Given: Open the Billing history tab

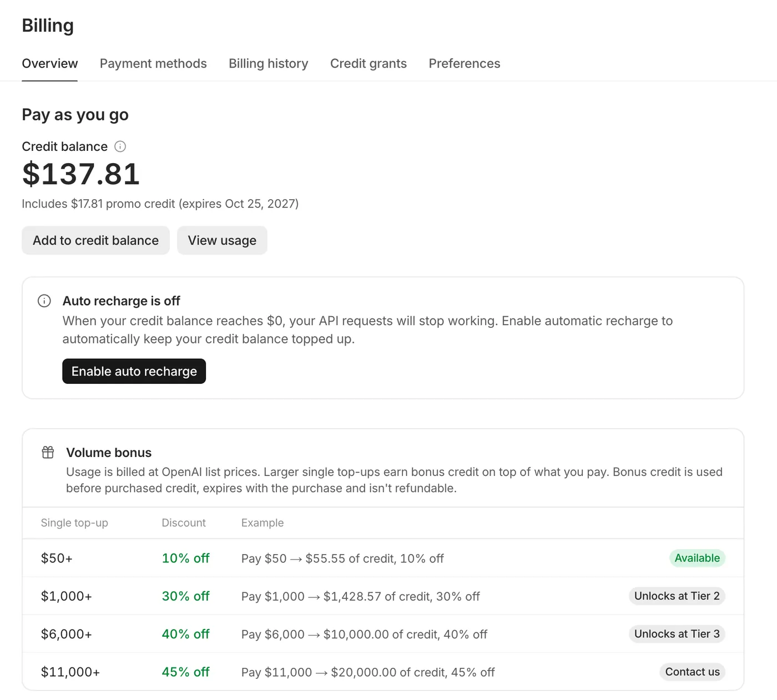Looking at the screenshot, I should 269,63.
